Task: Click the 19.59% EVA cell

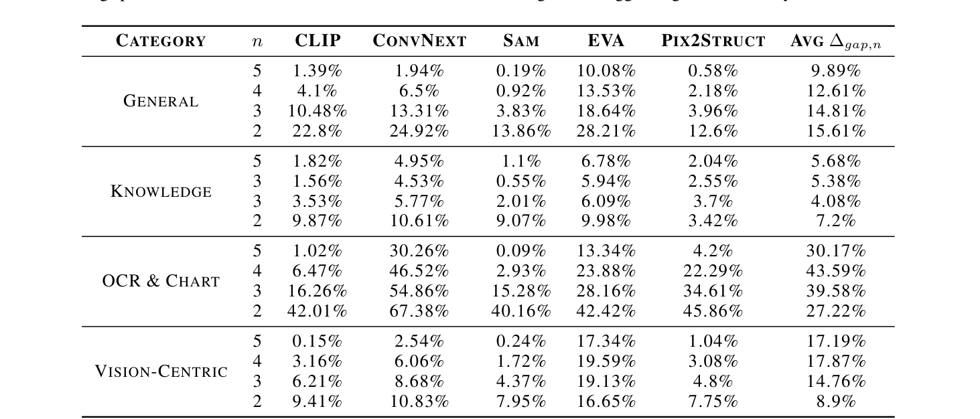Action: (x=606, y=361)
